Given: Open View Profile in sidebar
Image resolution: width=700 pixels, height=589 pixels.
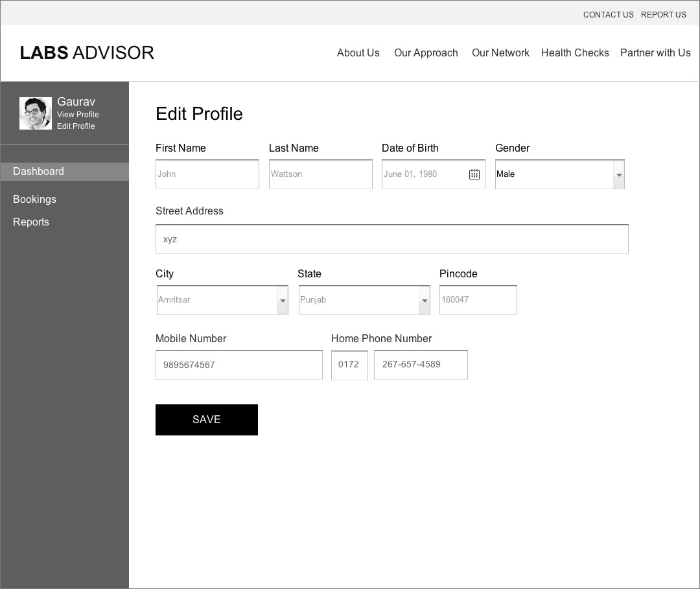Looking at the screenshot, I should tap(78, 115).
